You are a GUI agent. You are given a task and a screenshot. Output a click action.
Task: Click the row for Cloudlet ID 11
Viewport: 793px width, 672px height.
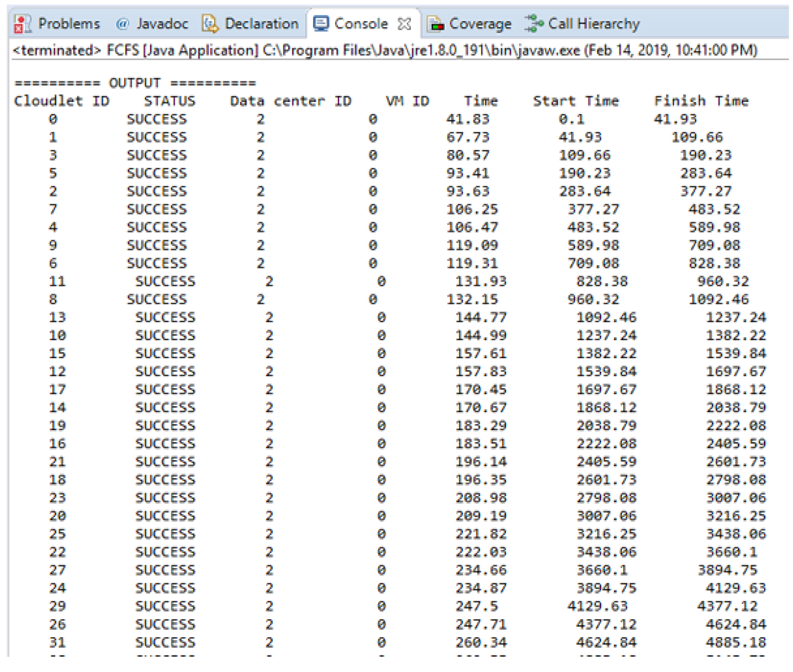pyautogui.click(x=57, y=281)
